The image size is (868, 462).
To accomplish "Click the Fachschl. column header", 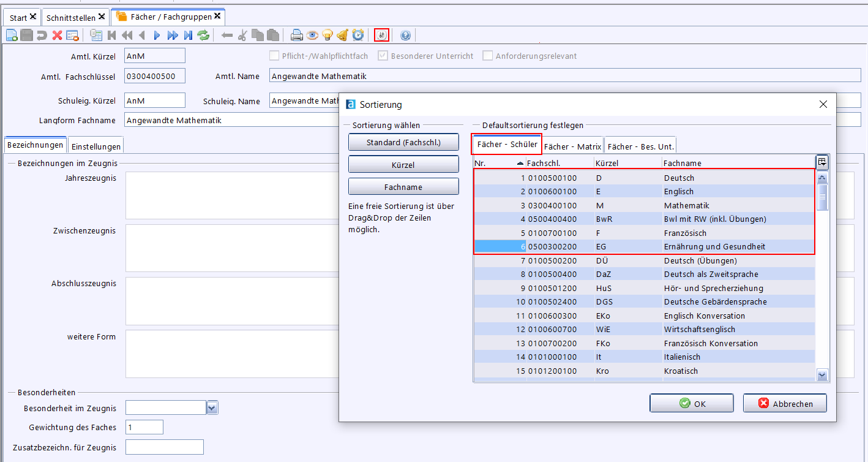I will pyautogui.click(x=560, y=163).
